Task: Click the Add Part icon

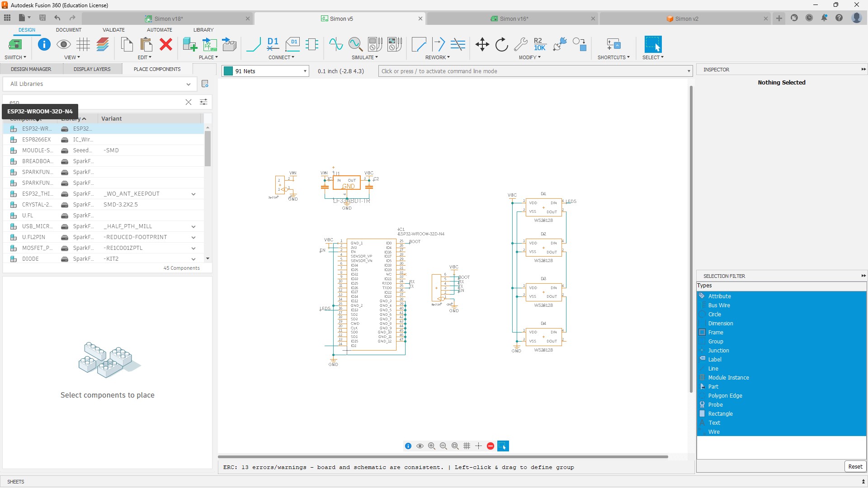Action: click(x=189, y=44)
